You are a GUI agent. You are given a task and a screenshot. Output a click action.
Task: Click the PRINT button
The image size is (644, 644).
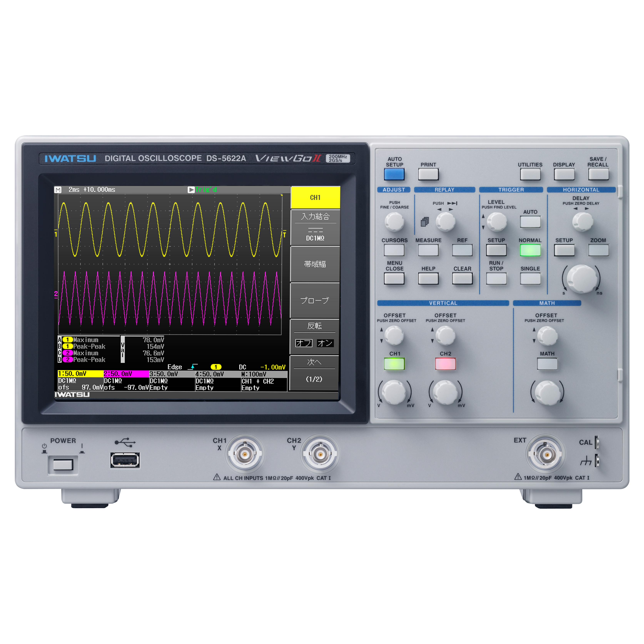pyautogui.click(x=428, y=174)
